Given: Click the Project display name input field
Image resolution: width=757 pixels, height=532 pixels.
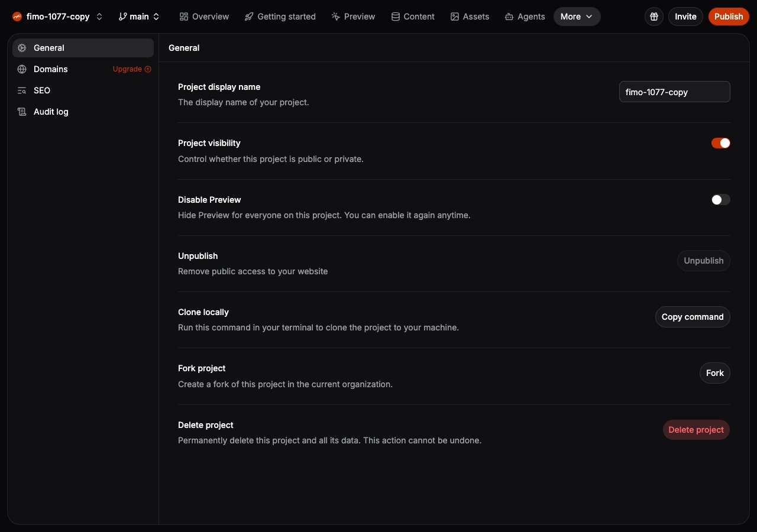Looking at the screenshot, I should 675,92.
